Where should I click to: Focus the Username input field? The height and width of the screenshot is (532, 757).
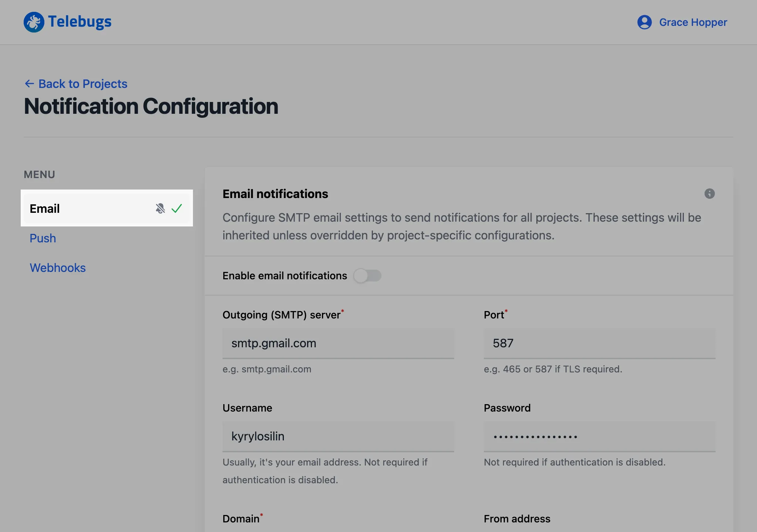tap(338, 437)
